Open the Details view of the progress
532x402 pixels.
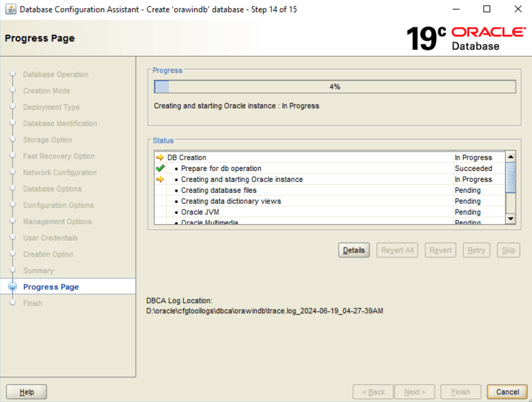354,250
